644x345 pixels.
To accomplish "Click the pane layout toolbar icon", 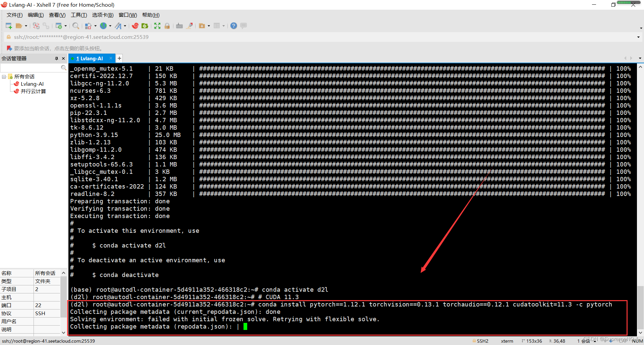I will tap(217, 26).
